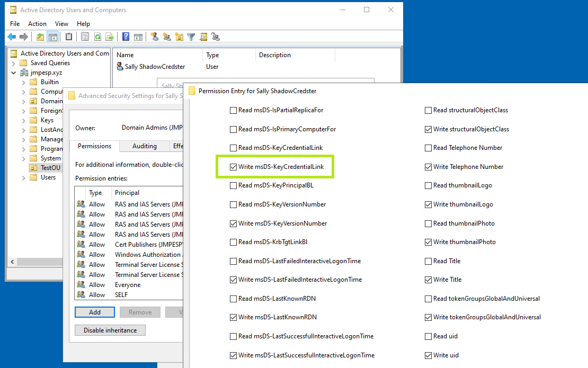Viewport: 588px width, 368px height.
Task: Select the Everyone permission entry row
Action: point(129,284)
